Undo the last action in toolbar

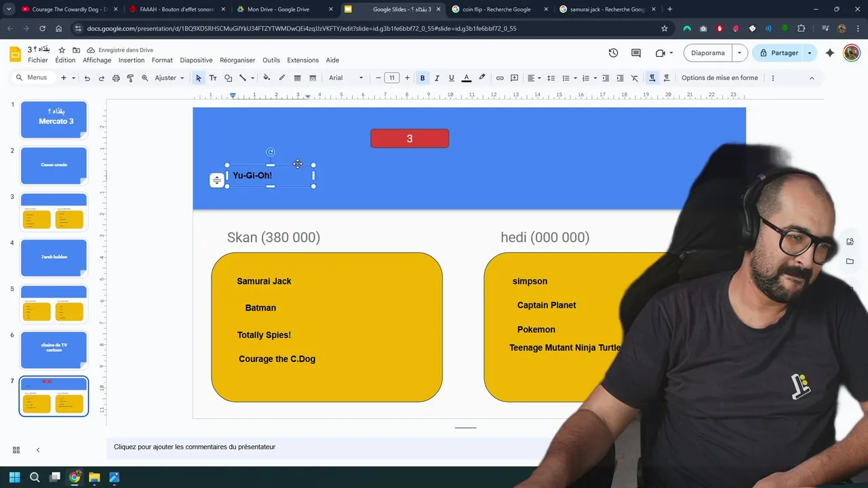pyautogui.click(x=87, y=78)
